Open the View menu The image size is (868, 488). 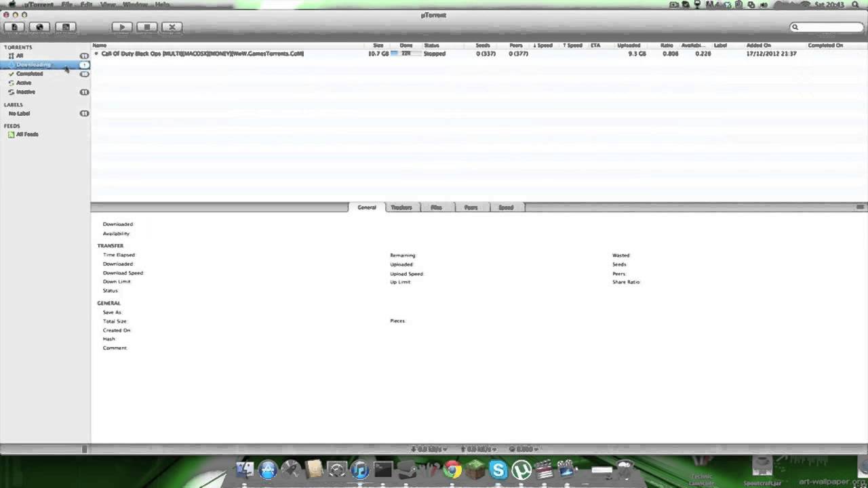coord(107,5)
